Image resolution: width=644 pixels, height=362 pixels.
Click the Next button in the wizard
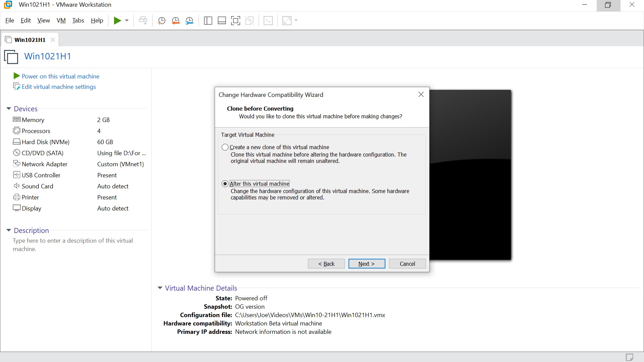(366, 263)
